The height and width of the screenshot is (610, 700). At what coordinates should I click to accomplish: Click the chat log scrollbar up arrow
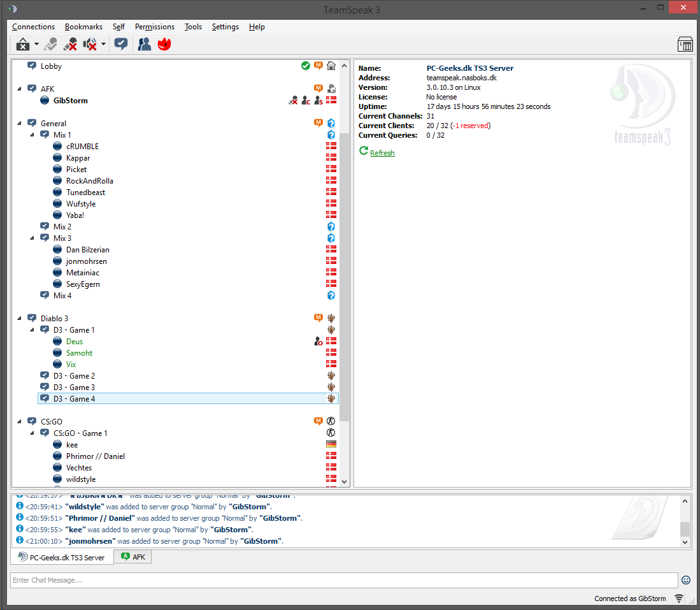click(x=685, y=501)
